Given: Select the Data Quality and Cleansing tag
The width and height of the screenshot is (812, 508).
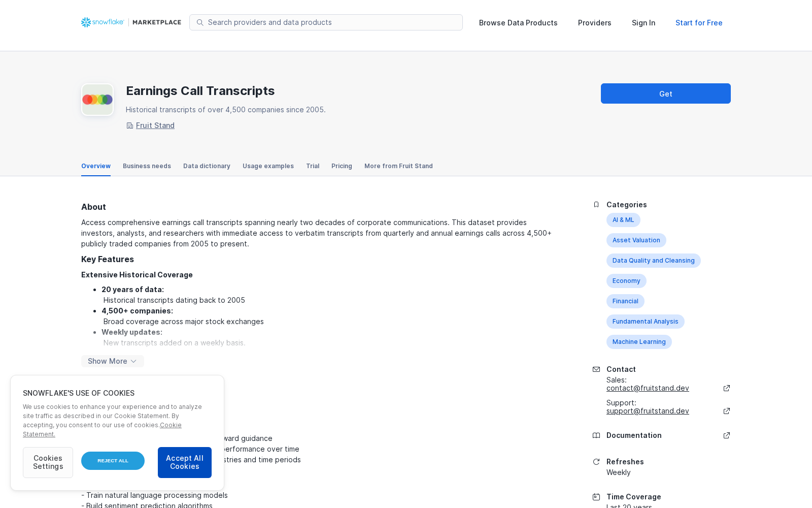Looking at the screenshot, I should point(654,261).
